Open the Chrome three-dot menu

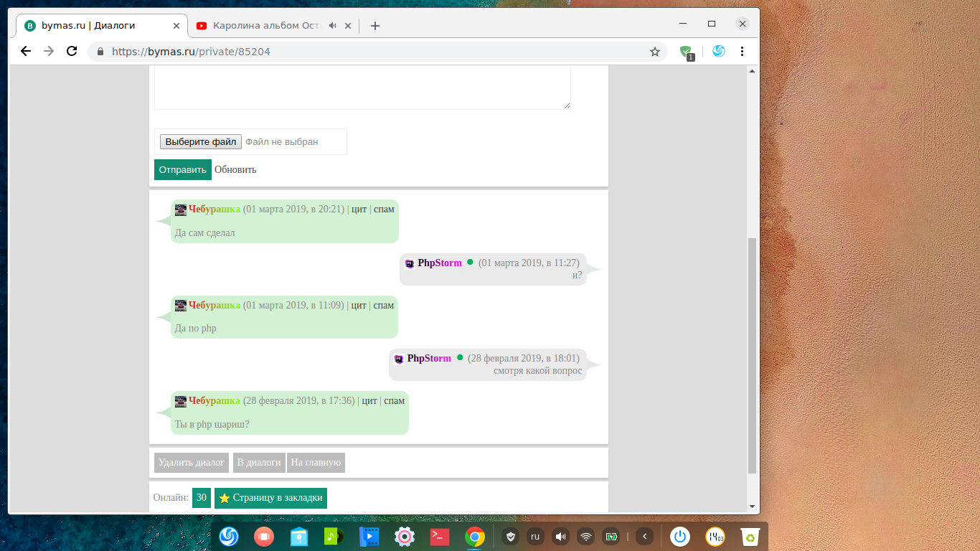pyautogui.click(x=742, y=52)
